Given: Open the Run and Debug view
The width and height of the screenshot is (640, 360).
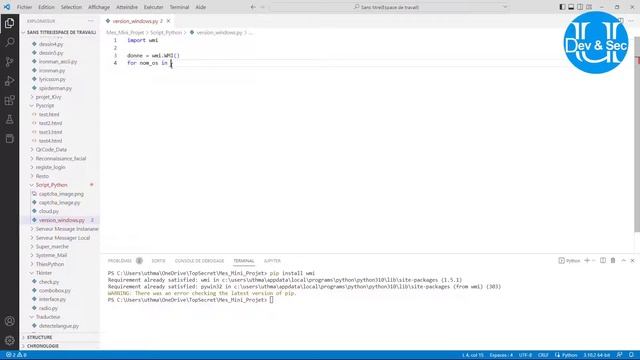Looking at the screenshot, I should (x=9, y=81).
